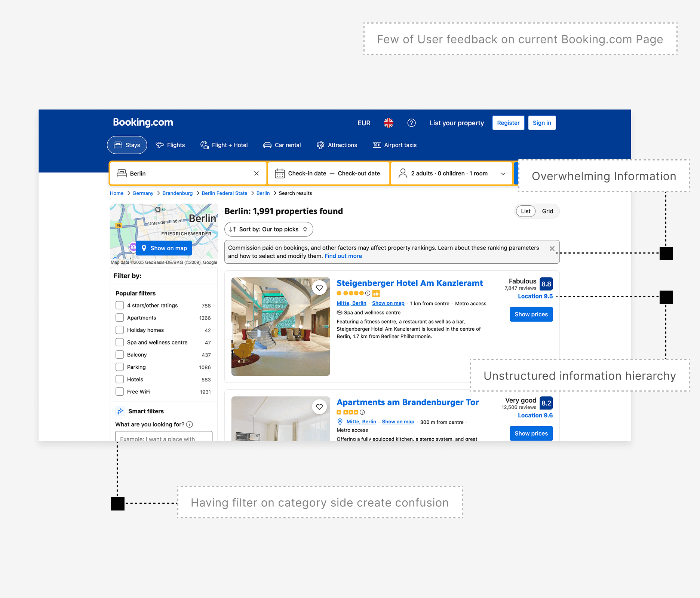700x598 pixels.
Task: Click Location 9.5 rating link
Action: coord(535,296)
